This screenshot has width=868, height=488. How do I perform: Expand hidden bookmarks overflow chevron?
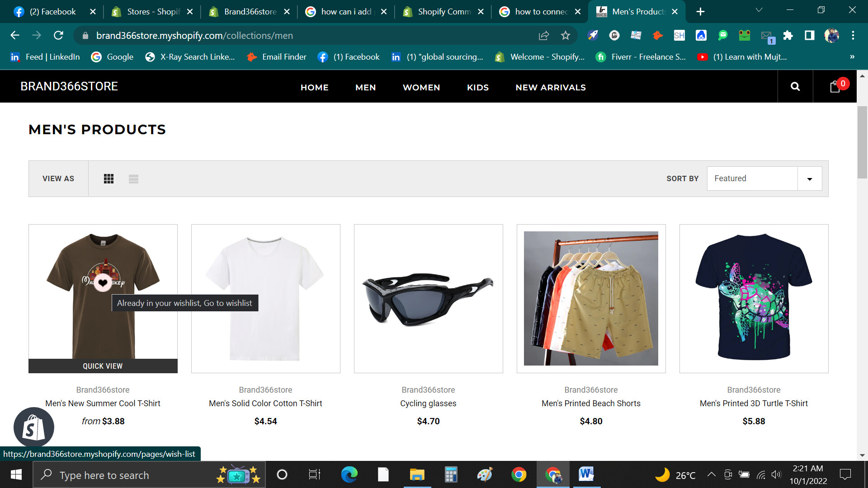(x=852, y=57)
